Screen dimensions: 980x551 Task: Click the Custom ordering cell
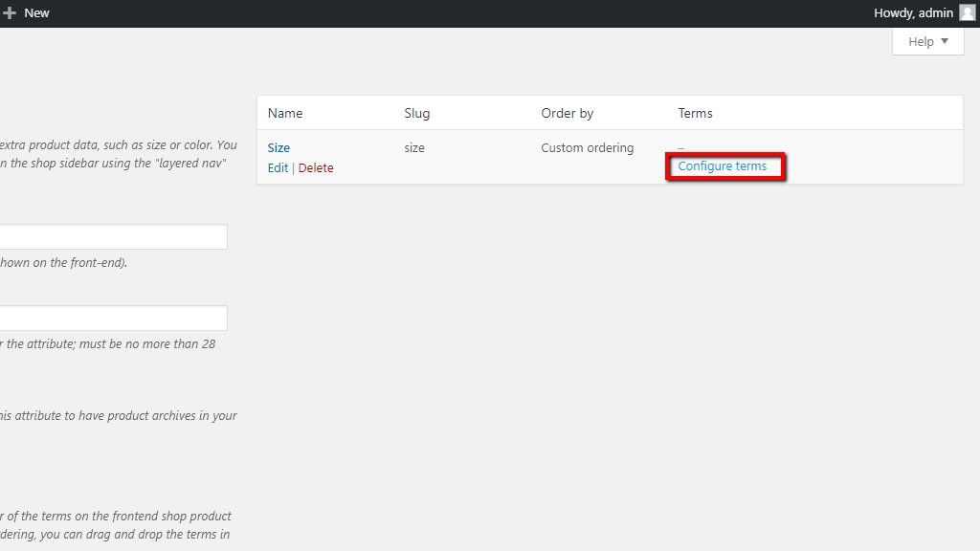[x=587, y=147]
